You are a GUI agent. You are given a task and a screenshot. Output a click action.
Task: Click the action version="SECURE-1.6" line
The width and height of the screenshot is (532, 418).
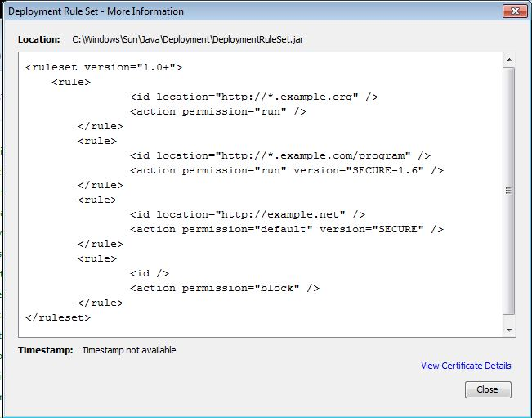[x=287, y=170]
